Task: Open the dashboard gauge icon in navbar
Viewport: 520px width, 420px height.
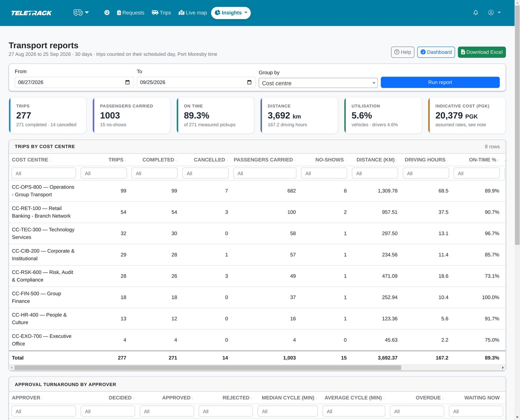Action: (x=107, y=13)
